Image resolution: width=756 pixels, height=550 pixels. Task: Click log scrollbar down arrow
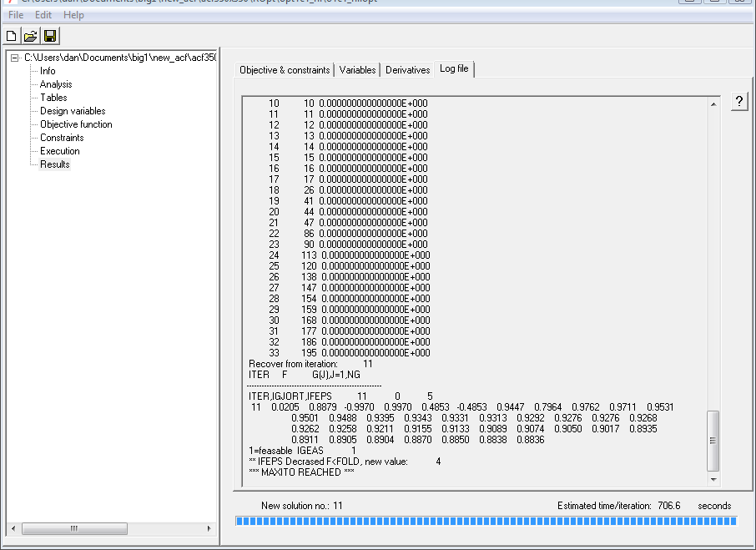[x=713, y=480]
